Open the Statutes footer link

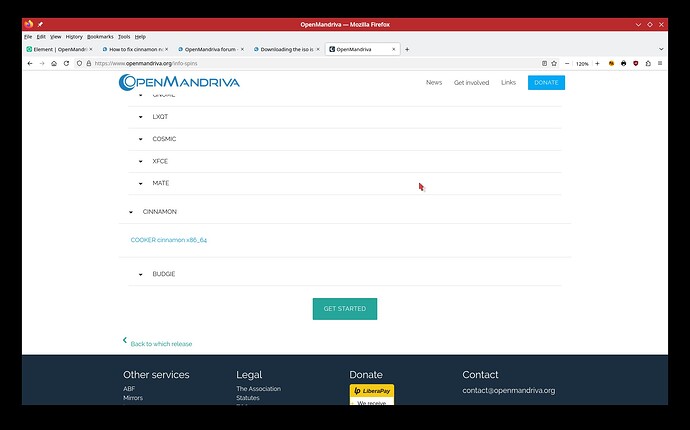point(248,398)
